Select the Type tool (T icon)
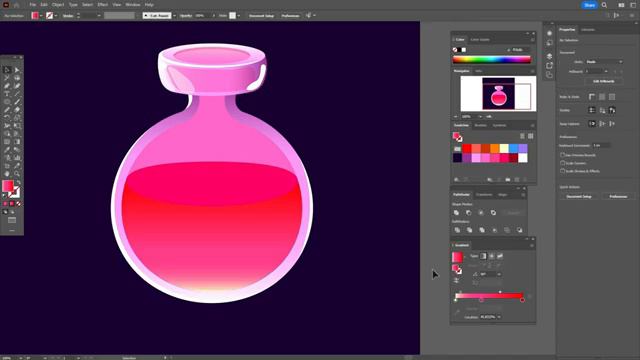Viewport: 640px width, 360px height. pyautogui.click(x=7, y=94)
